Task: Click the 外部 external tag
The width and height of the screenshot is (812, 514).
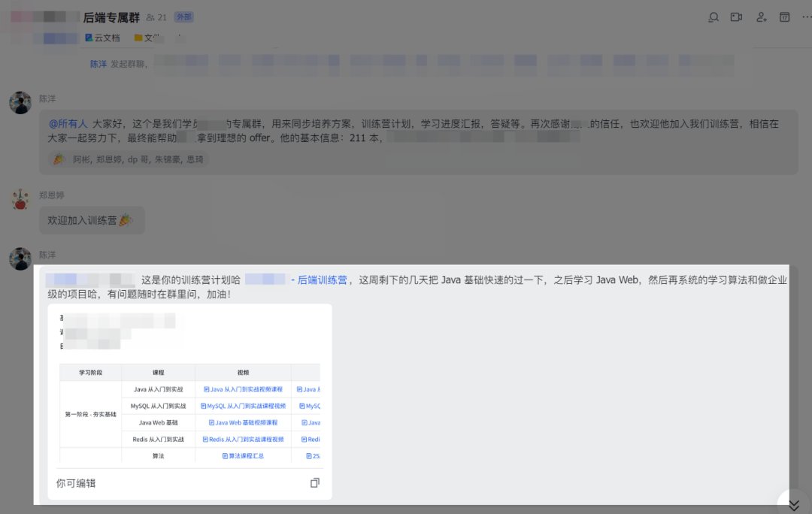Action: (x=184, y=17)
